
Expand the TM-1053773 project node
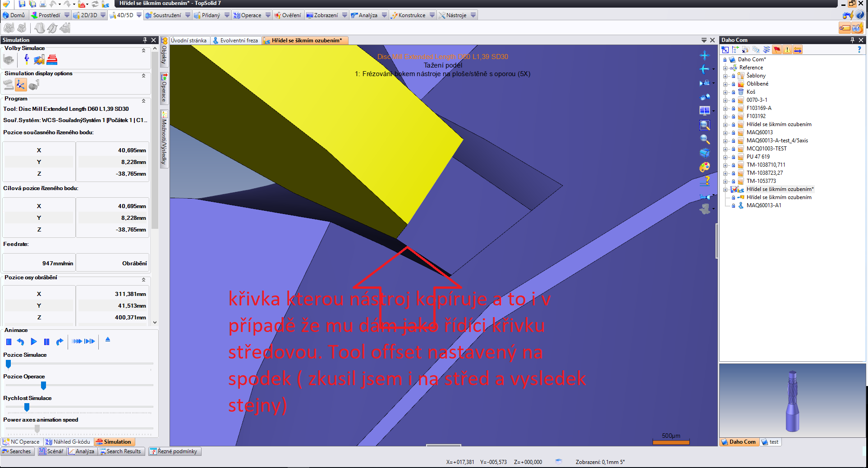click(726, 181)
